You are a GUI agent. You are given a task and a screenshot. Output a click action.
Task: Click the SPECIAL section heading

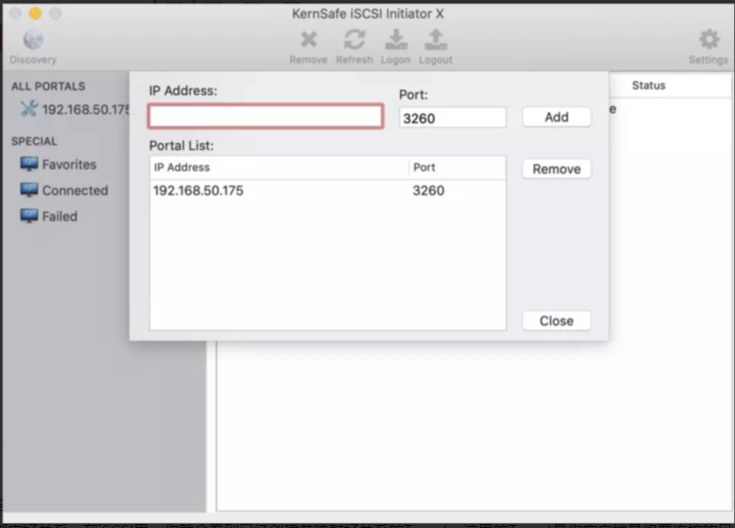(34, 141)
